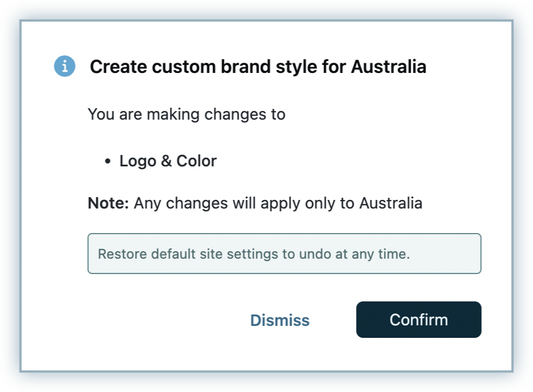Click 'Australia' in the note sentence
The width and height of the screenshot is (533, 392).
pyautogui.click(x=391, y=203)
